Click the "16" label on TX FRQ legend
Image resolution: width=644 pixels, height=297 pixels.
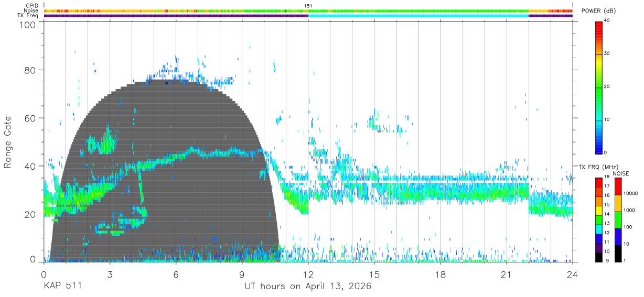click(x=607, y=195)
